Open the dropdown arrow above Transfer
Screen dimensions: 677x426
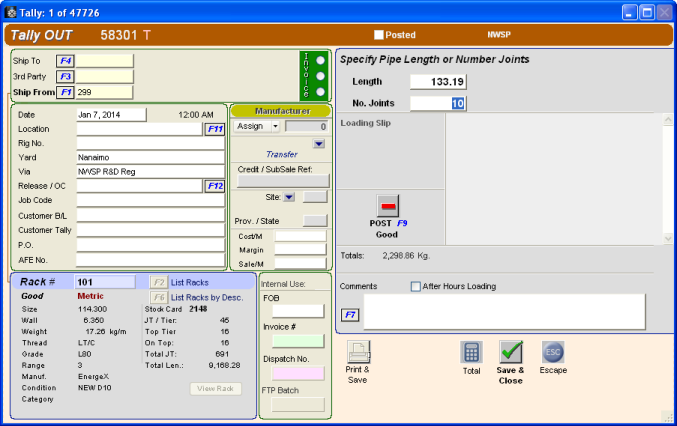[318, 143]
